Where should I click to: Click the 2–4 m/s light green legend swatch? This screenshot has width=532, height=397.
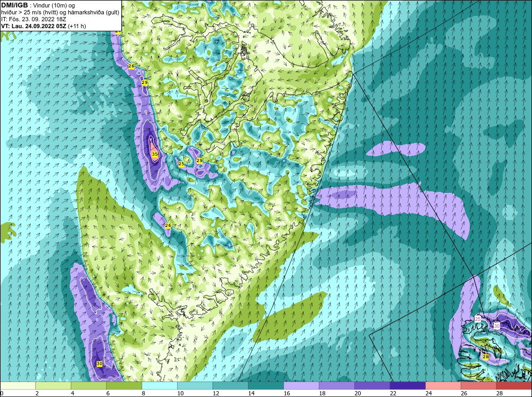(x=53, y=386)
